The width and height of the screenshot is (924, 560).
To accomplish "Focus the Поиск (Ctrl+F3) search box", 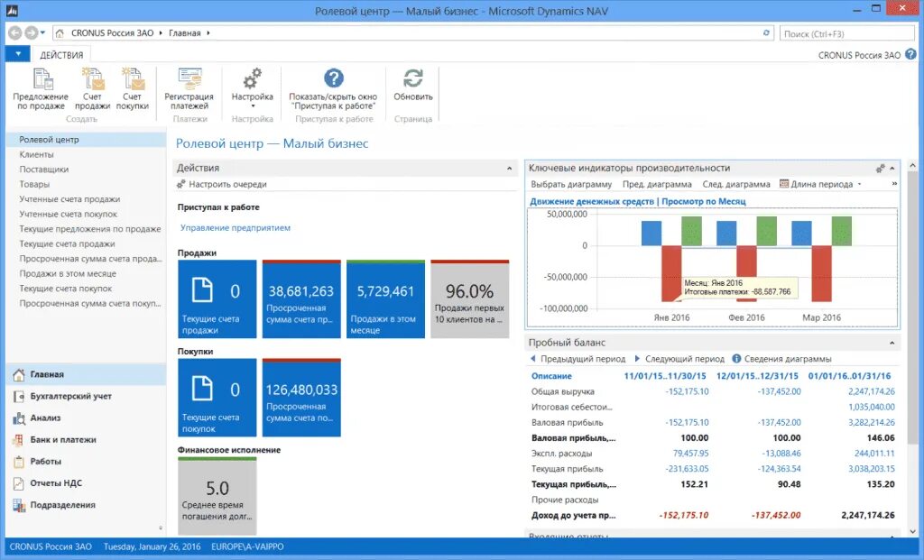I will (x=847, y=33).
